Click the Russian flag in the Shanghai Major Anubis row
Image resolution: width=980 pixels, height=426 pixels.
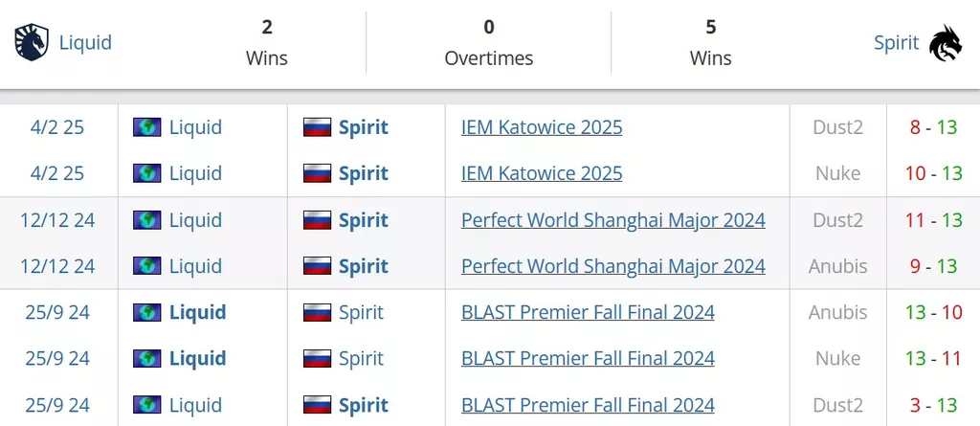click(318, 266)
